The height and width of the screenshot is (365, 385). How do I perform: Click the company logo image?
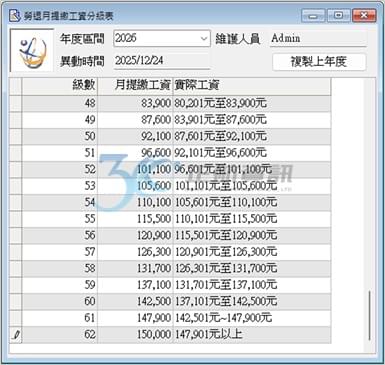[x=32, y=50]
